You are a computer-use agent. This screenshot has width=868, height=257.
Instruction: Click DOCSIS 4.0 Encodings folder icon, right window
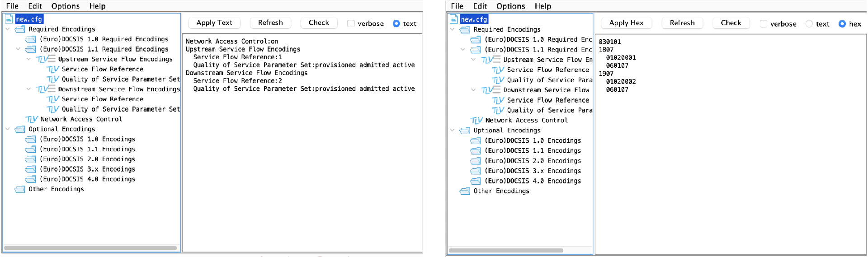pos(476,181)
